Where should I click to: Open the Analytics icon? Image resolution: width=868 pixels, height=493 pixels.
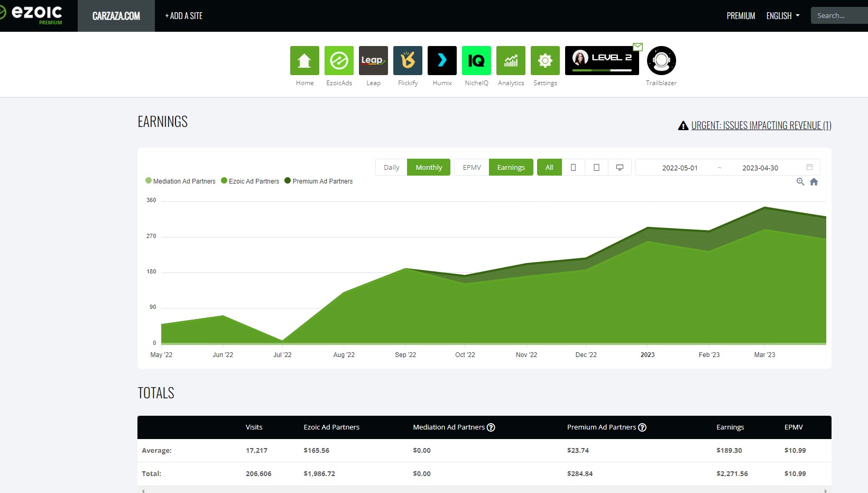(x=511, y=60)
